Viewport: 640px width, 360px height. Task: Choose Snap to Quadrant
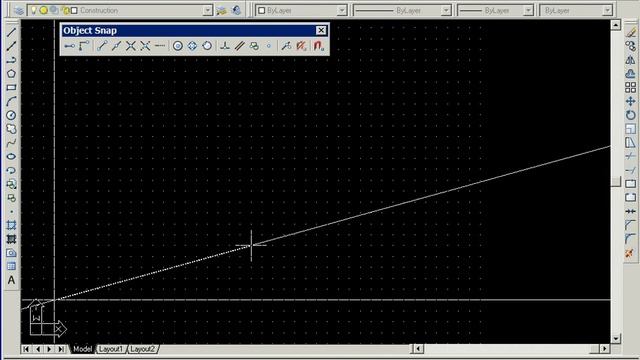(192, 46)
